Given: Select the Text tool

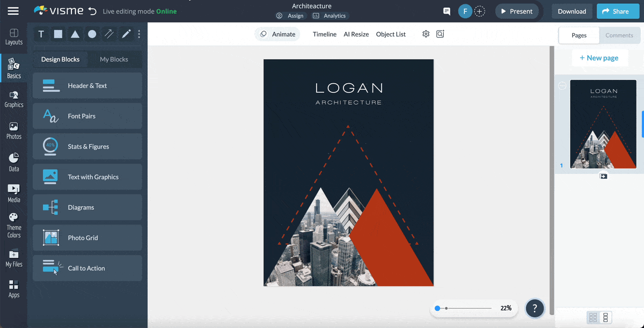Looking at the screenshot, I should tap(41, 34).
